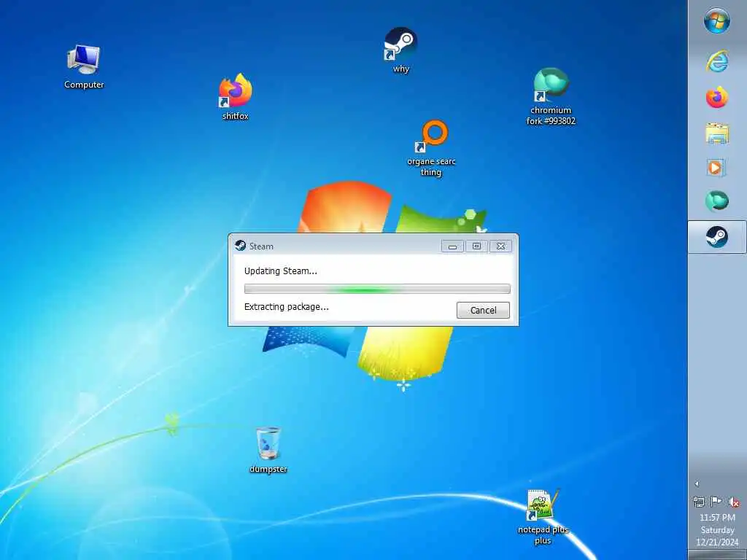Click the 'Updating Steam...' status text
This screenshot has height=560, width=747.
coord(281,271)
